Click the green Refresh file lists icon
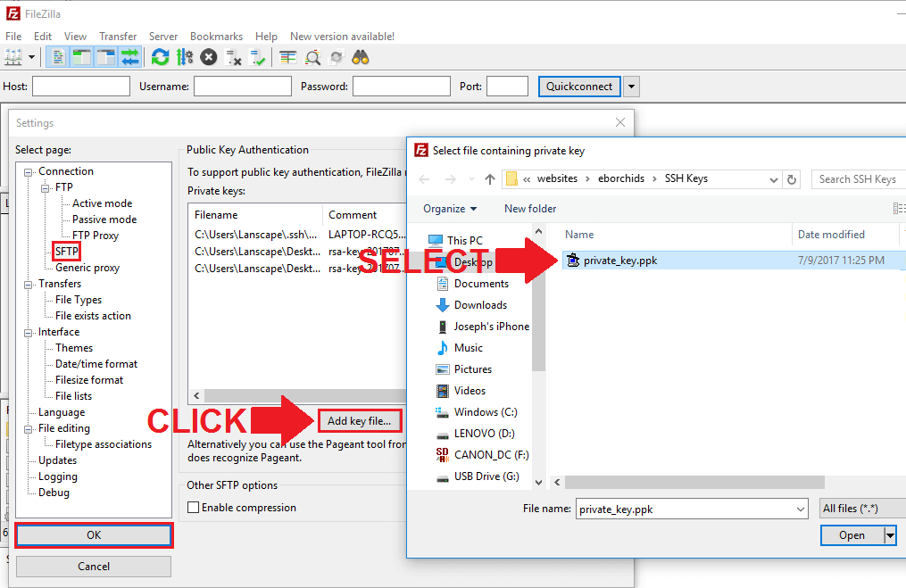The height and width of the screenshot is (588, 906). (160, 57)
